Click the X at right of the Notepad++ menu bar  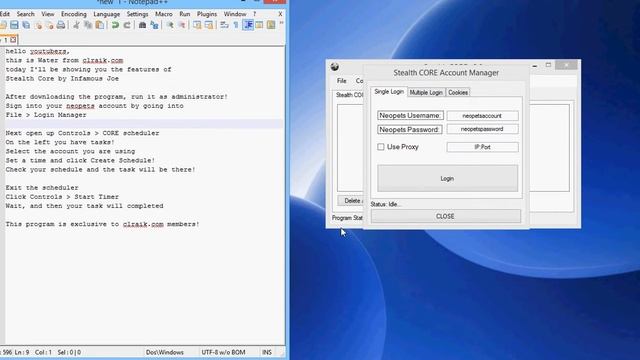[x=280, y=14]
